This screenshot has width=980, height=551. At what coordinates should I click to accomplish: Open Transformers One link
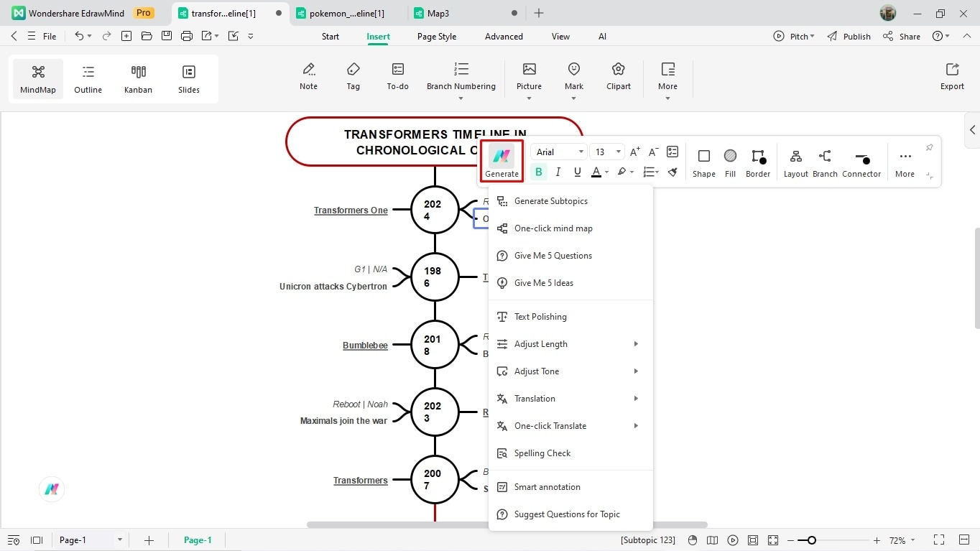coord(351,210)
